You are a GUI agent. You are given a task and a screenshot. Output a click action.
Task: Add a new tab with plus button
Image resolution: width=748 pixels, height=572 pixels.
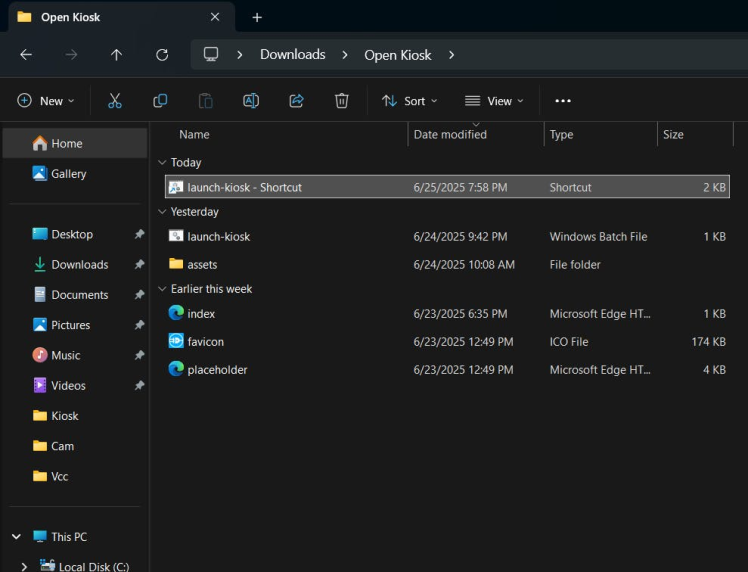(257, 17)
